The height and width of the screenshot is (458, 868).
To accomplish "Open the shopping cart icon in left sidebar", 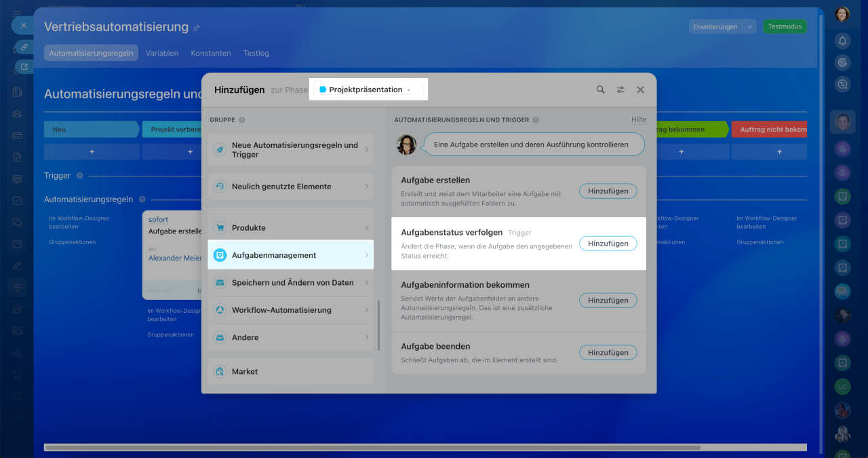I will click(x=17, y=374).
